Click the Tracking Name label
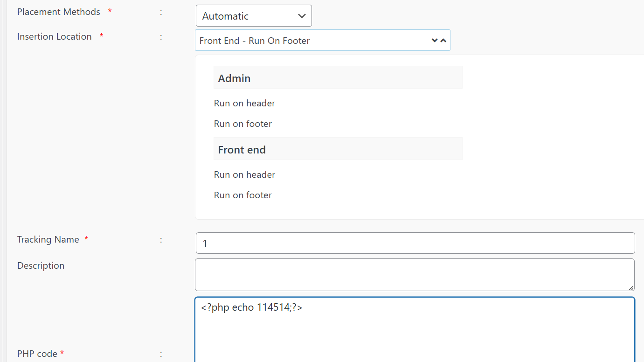The width and height of the screenshot is (644, 362). (48, 239)
